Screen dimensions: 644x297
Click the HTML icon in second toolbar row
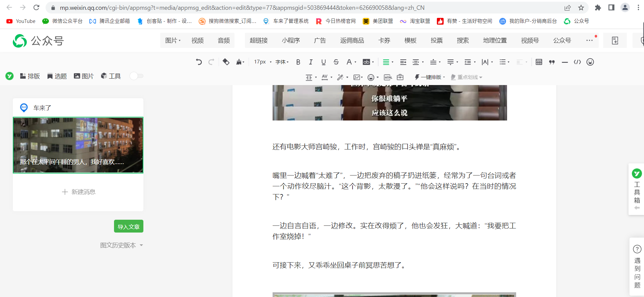click(388, 77)
